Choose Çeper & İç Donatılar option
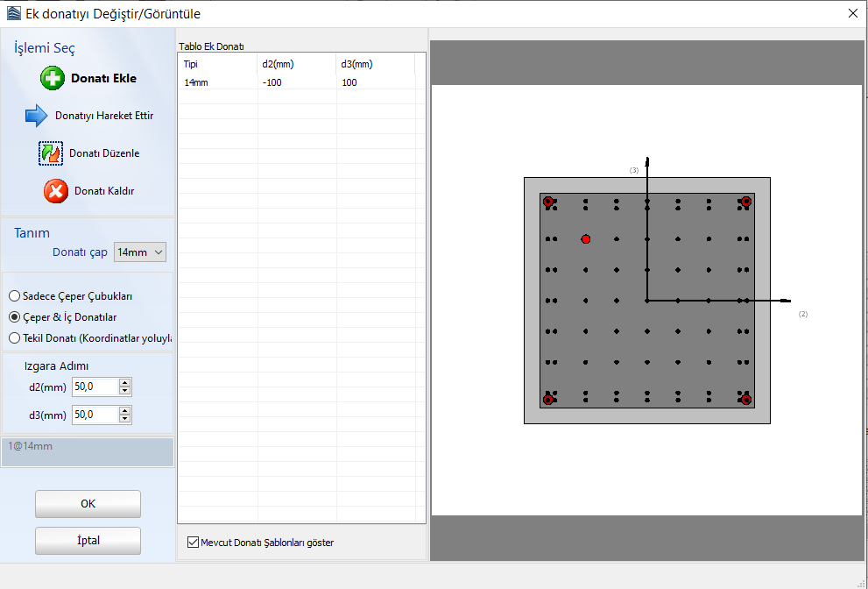This screenshot has height=589, width=868. click(x=15, y=317)
